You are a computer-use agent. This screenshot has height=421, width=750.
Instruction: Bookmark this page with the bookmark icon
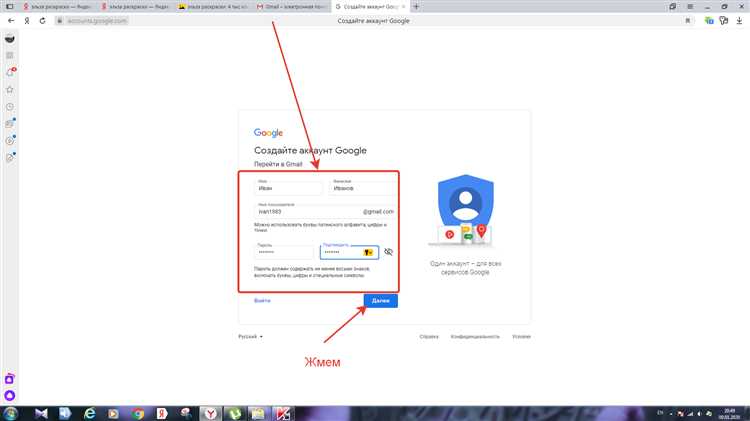688,21
